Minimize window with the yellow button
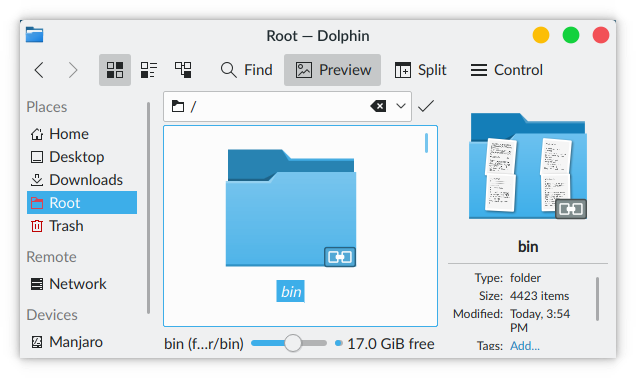 541,35
